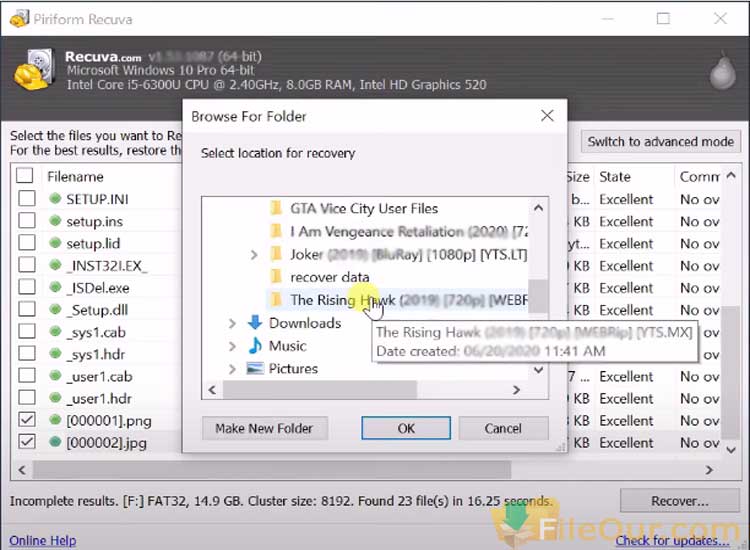Image resolution: width=750 pixels, height=550 pixels.
Task: Click the GTA Vice City User Files folder icon
Action: tap(277, 209)
